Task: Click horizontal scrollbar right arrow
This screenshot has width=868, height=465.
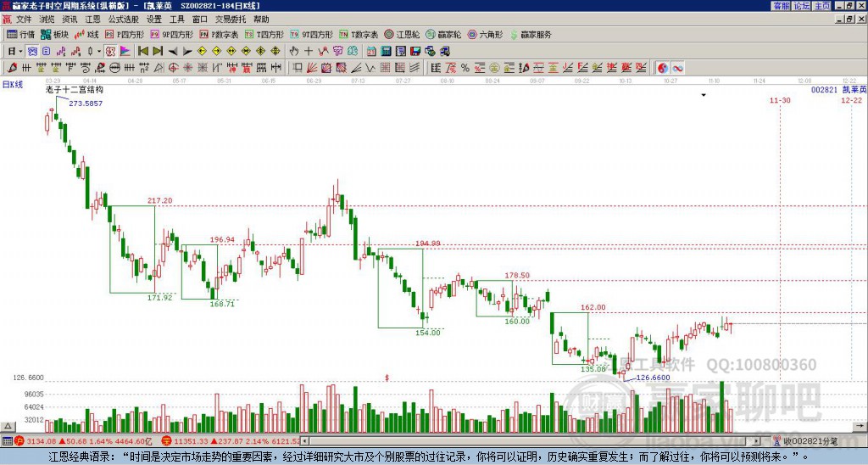Action: click(x=757, y=441)
